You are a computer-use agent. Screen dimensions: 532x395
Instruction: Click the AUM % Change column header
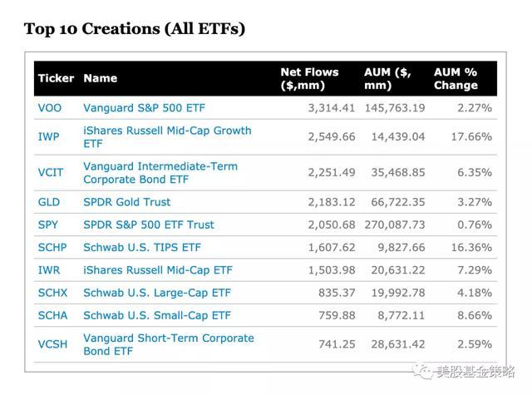[x=456, y=78]
